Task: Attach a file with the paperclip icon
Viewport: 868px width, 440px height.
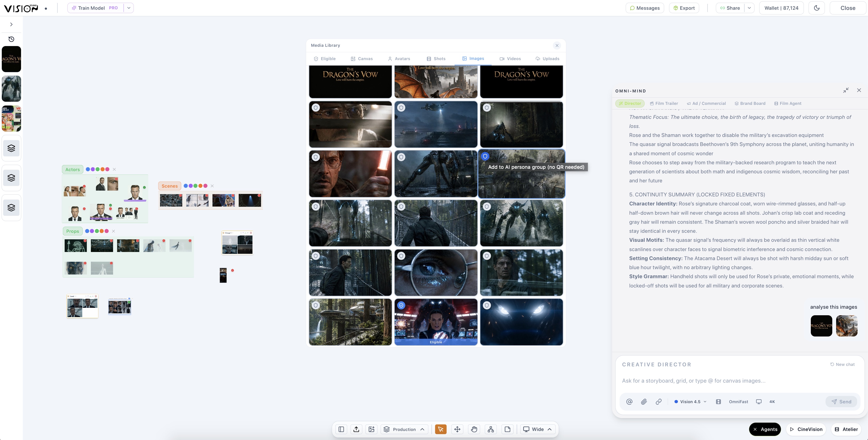Action: point(644,402)
